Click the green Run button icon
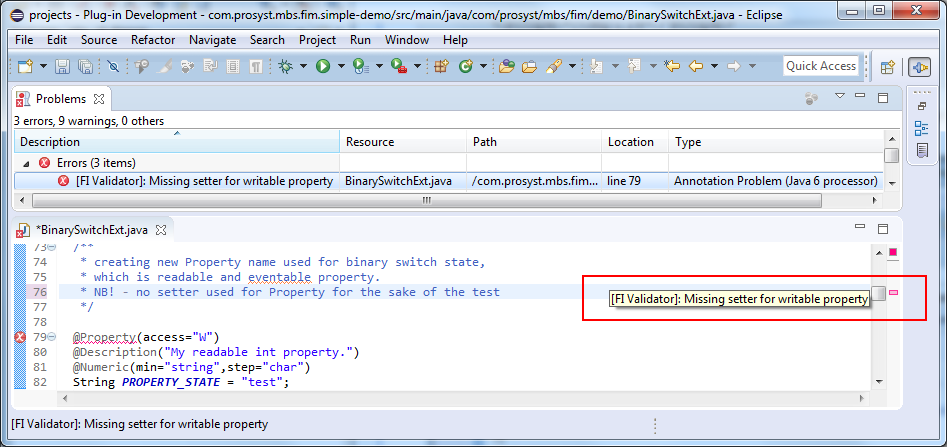The height and width of the screenshot is (447, 947). pos(323,66)
